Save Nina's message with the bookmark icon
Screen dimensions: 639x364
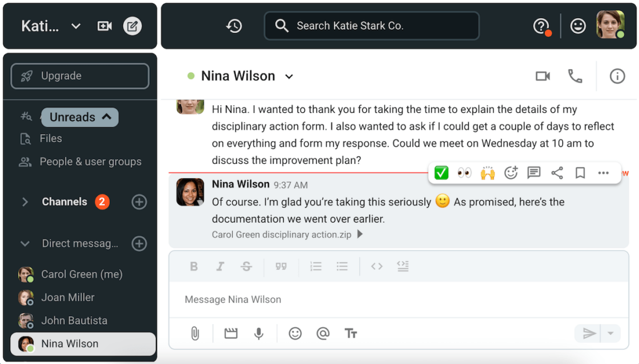point(579,173)
